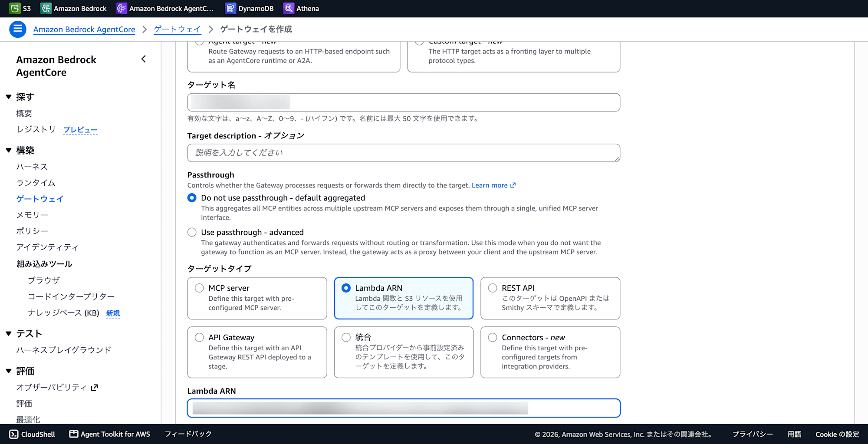Choose the 統合 target type

[x=404, y=352]
